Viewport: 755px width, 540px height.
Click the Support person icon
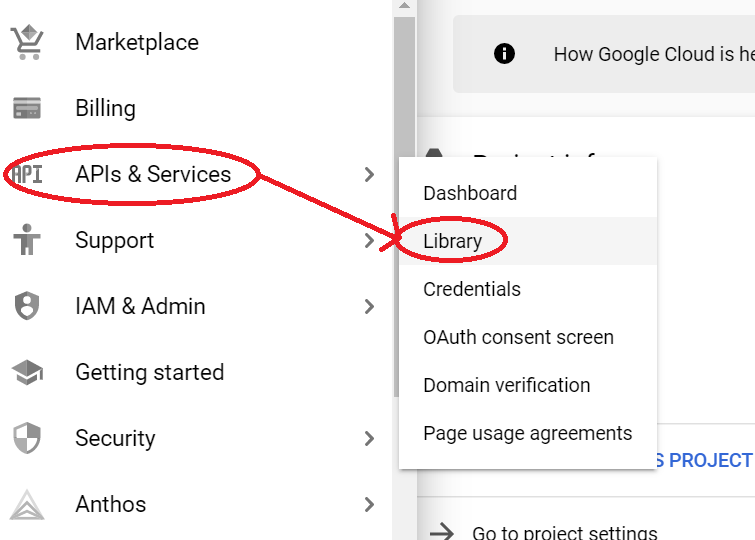click(x=27, y=239)
